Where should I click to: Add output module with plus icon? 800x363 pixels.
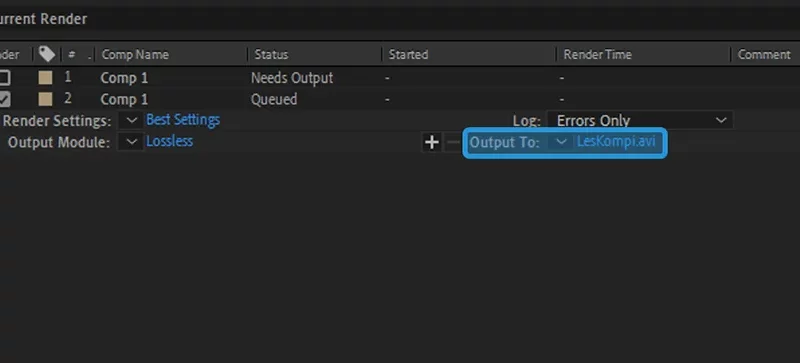(x=432, y=142)
